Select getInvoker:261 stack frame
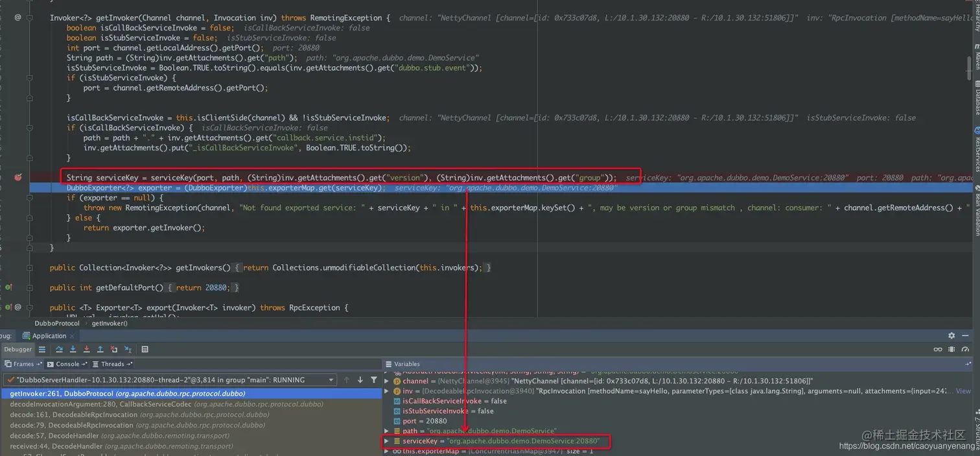980x456 pixels. click(x=192, y=394)
